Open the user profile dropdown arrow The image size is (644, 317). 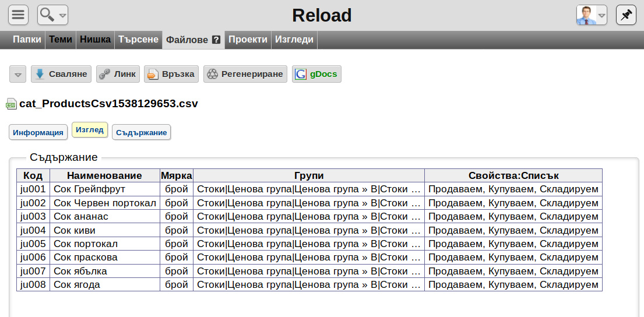[x=601, y=16]
